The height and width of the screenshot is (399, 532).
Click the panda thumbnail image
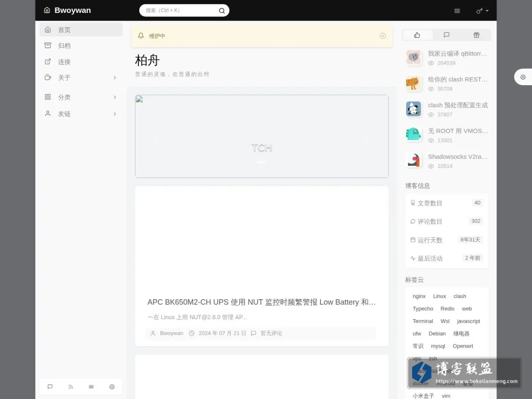click(414, 109)
